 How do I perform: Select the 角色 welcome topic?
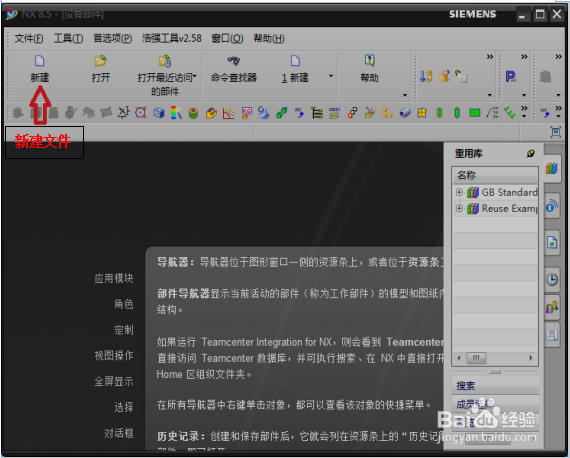coord(124,304)
